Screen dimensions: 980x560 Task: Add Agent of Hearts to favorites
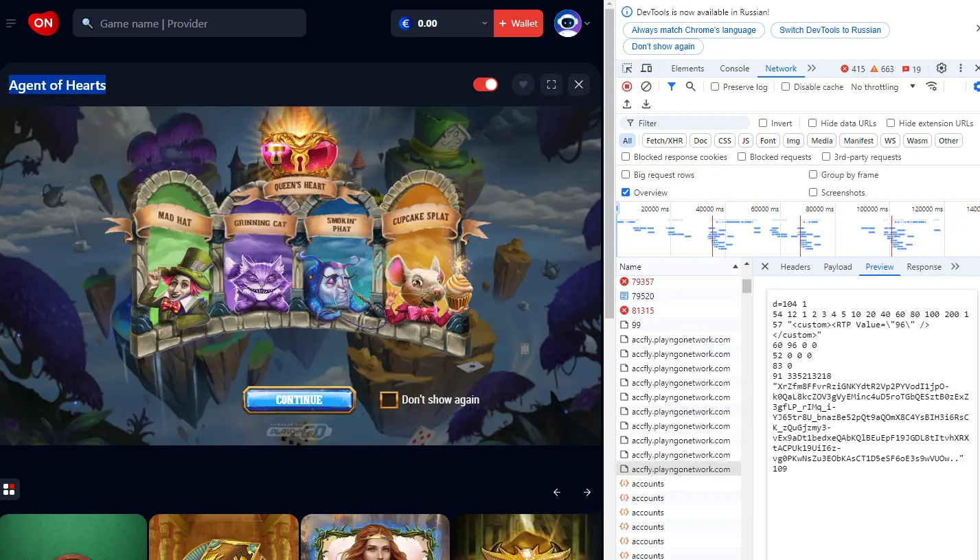[x=523, y=84]
